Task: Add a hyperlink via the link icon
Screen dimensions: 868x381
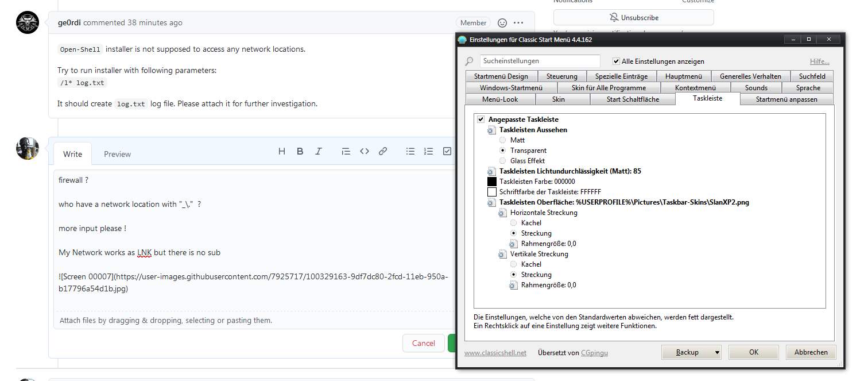Action: (382, 151)
